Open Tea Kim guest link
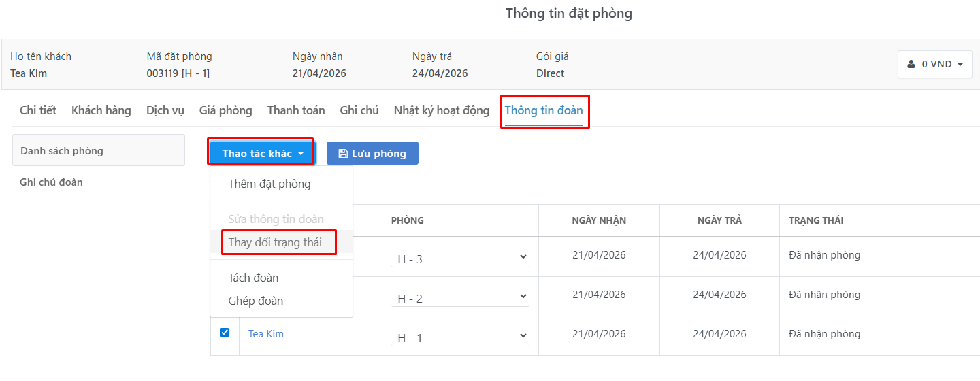 pos(266,334)
